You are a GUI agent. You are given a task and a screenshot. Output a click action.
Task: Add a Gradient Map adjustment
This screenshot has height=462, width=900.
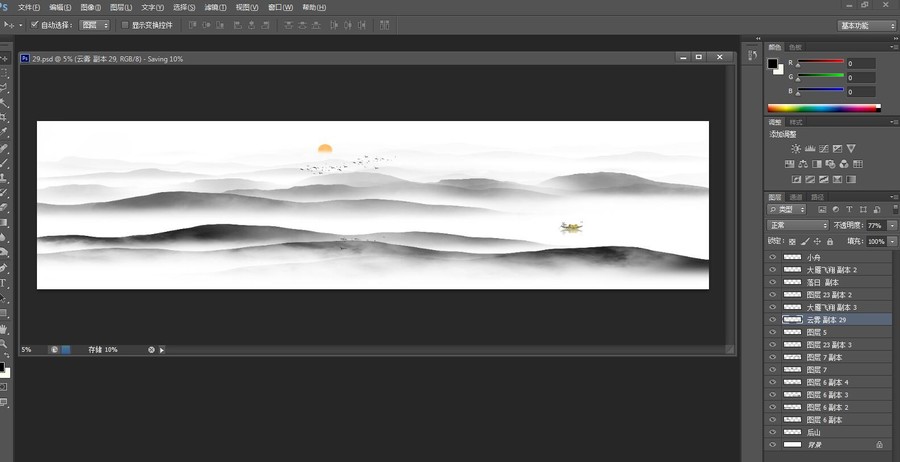point(851,180)
